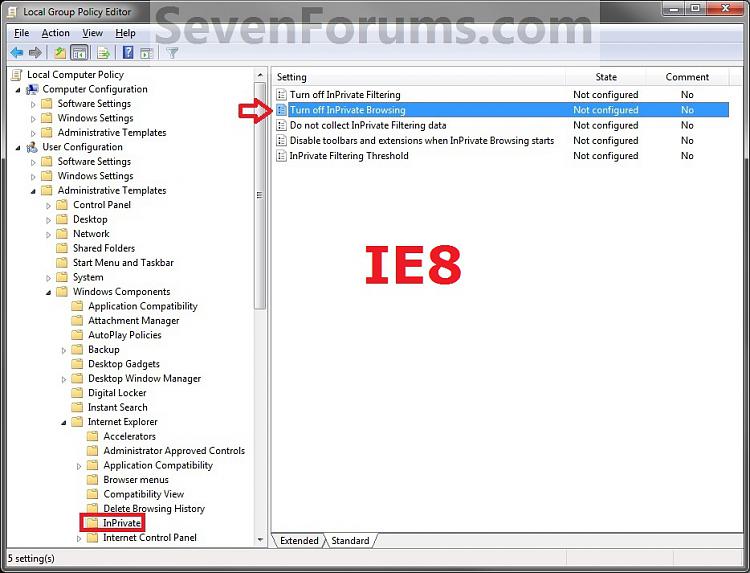
Task: Click the Computer Configuration node icon
Action: [32, 89]
